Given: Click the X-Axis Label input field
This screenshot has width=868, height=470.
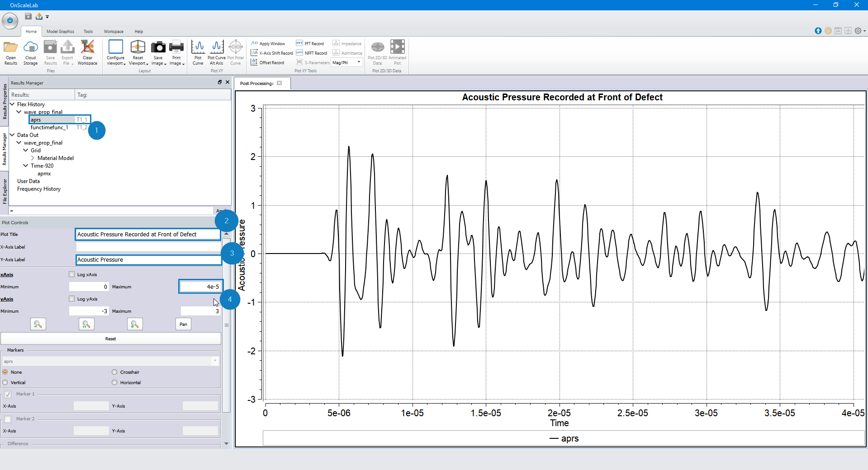Looking at the screenshot, I should coord(148,247).
